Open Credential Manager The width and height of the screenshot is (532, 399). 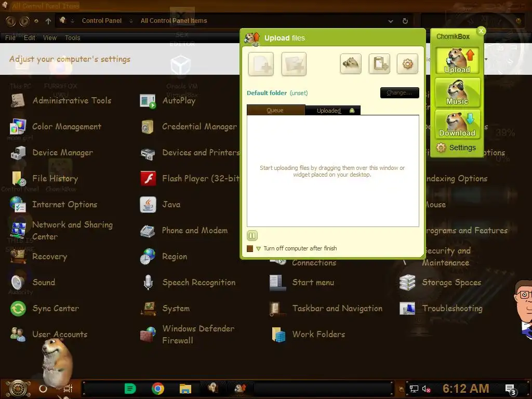click(x=189, y=127)
